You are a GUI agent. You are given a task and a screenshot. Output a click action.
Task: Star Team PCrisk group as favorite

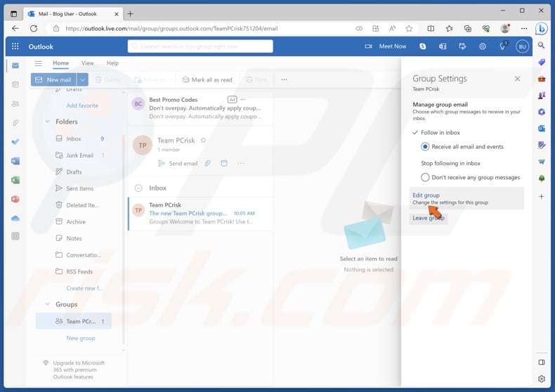[203, 141]
